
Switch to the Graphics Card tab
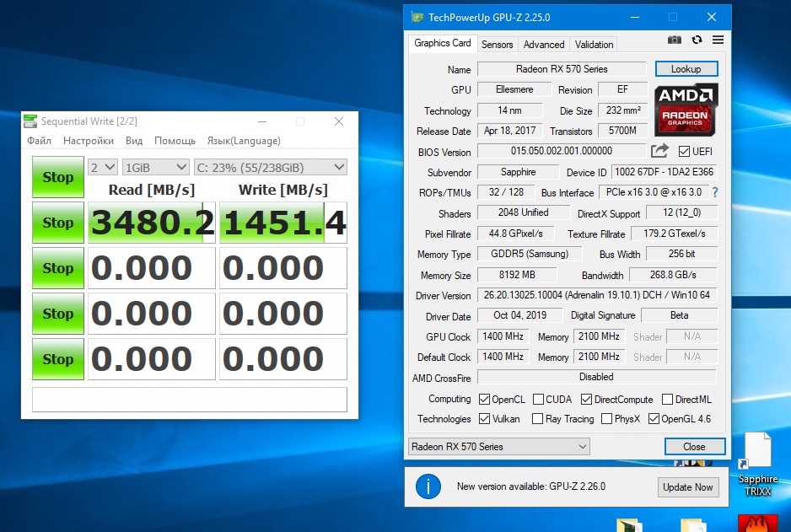(443, 43)
